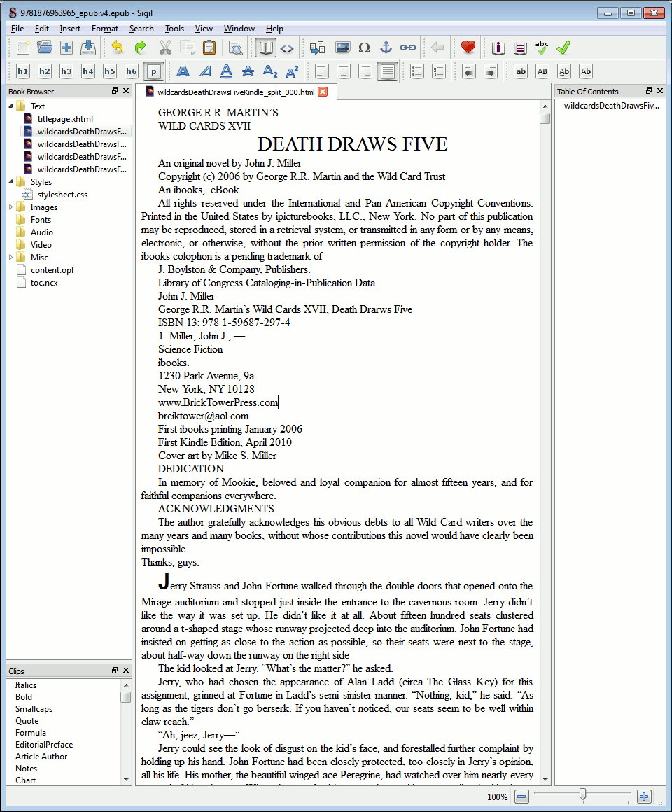Expand the Images folder
The image size is (672, 812).
[11, 206]
